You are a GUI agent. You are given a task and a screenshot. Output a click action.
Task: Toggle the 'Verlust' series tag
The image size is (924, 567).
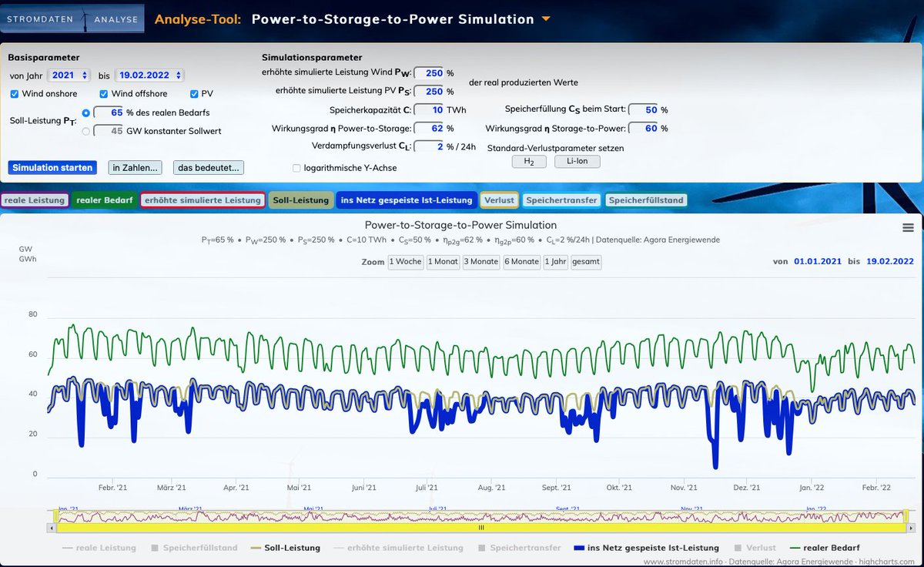499,200
